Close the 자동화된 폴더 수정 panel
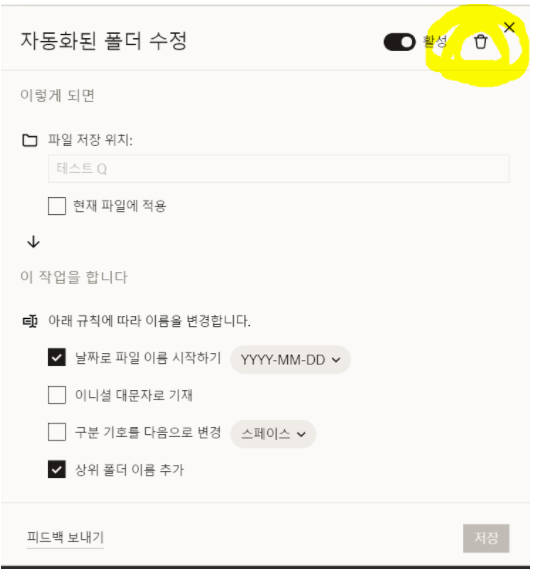Screen dimensions: 546x576 point(509,27)
